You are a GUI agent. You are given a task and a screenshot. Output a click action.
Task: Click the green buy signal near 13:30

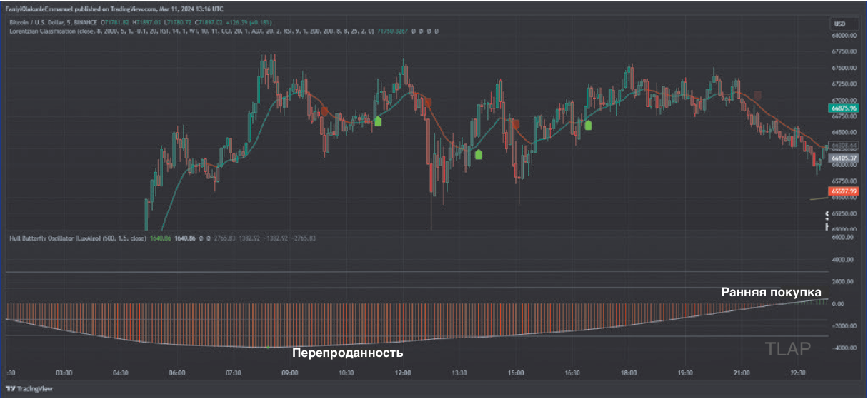(478, 153)
